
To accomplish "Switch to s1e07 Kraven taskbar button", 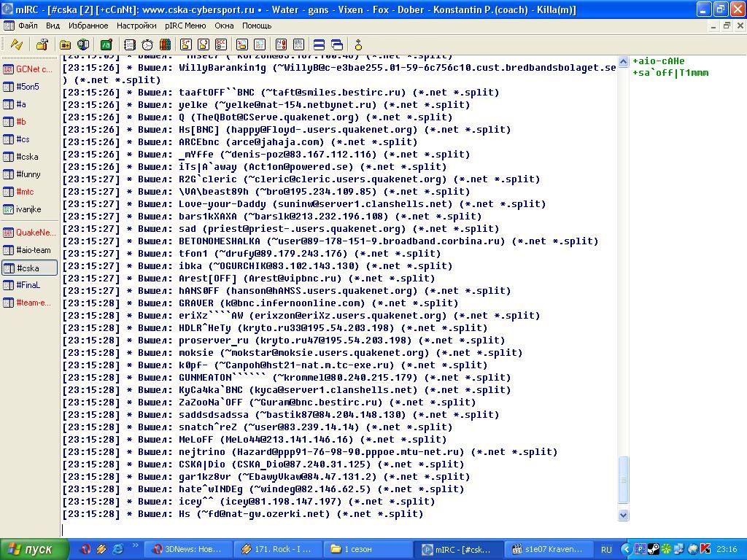I will (549, 549).
